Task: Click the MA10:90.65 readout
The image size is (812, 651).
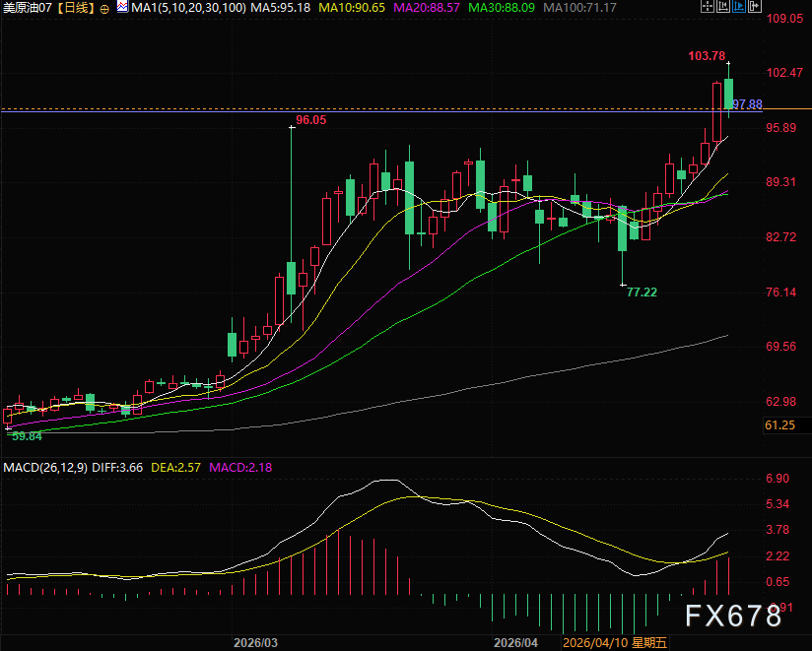Action: pyautogui.click(x=352, y=8)
